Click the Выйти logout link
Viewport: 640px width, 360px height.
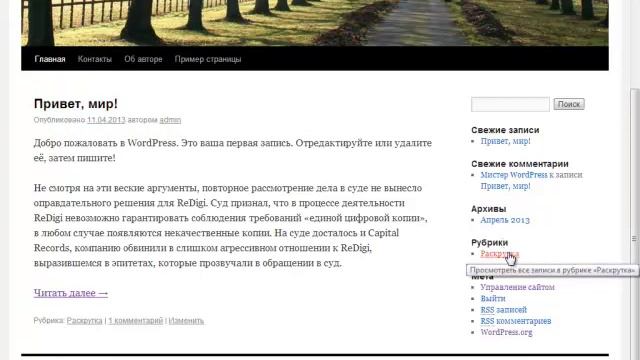493,299
